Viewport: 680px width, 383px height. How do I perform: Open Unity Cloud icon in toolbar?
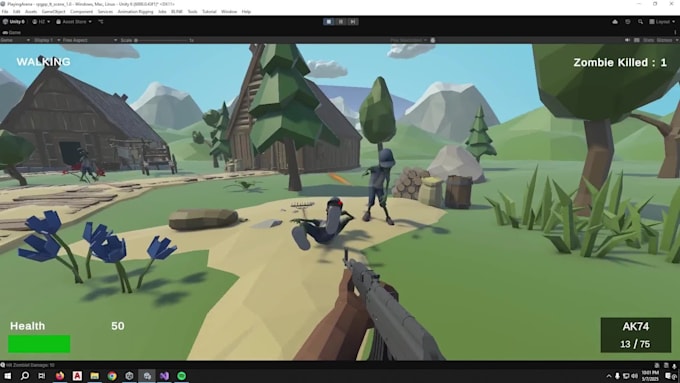coord(615,22)
